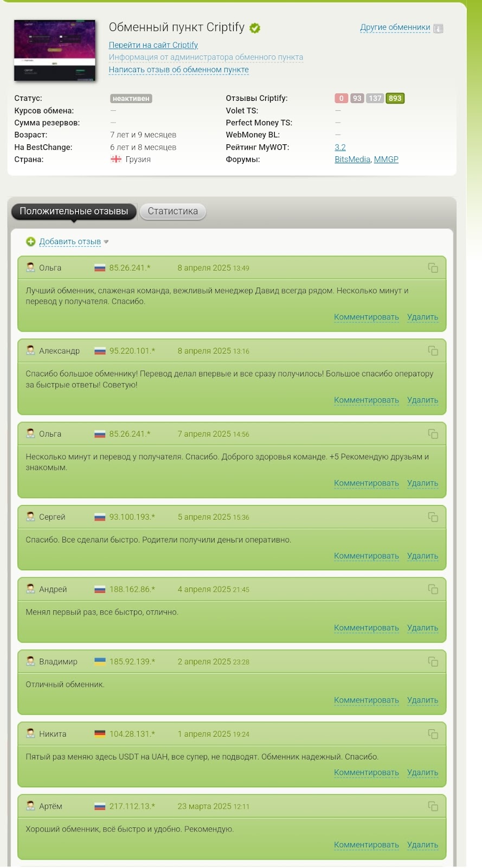The height and width of the screenshot is (868, 482).
Task: Click the copy icon on Александр's review
Action: click(433, 351)
